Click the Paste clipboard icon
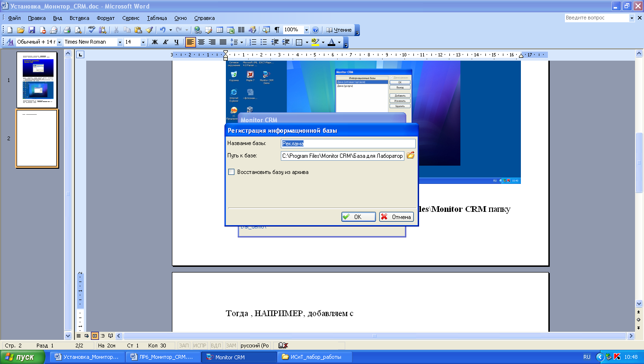 (x=138, y=30)
